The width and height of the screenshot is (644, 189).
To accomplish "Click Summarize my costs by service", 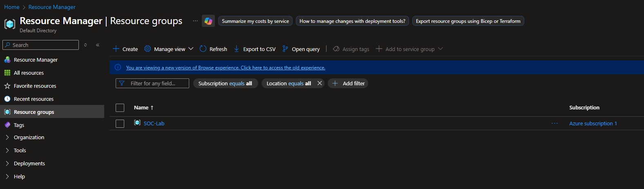I will point(255,21).
